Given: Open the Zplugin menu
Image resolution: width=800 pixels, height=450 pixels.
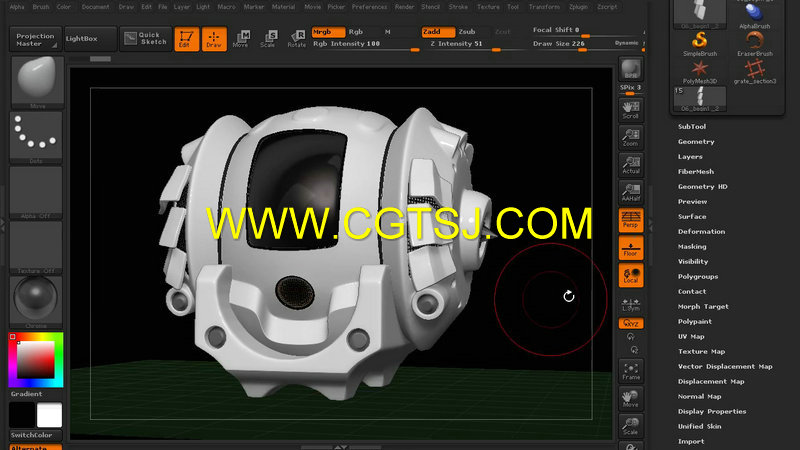Looking at the screenshot, I should [x=578, y=7].
